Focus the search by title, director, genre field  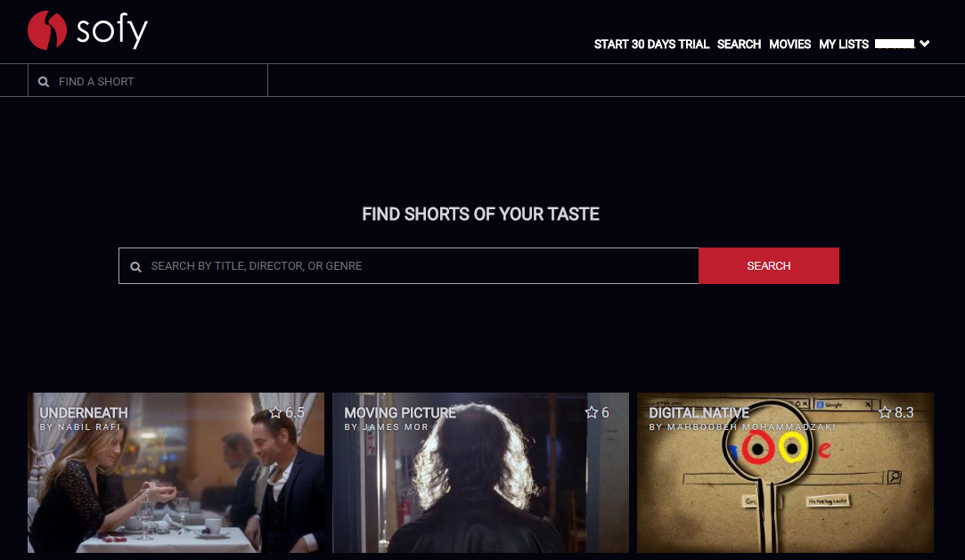[x=409, y=265]
